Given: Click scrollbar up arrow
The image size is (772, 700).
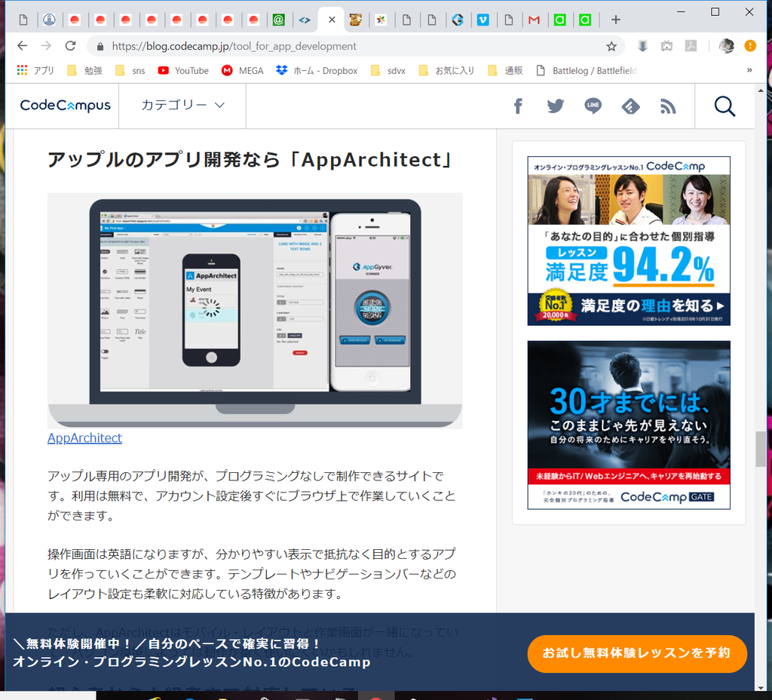Looking at the screenshot, I should coord(761,91).
